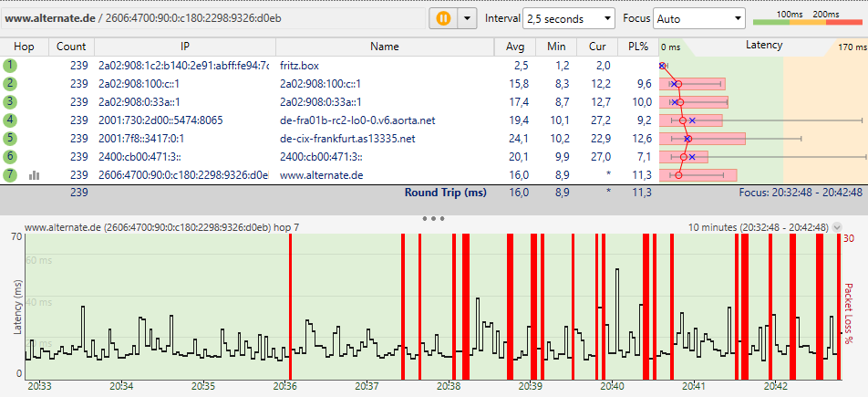Viewport: 868px width, 397px height.
Task: Click the 12,6 packet loss value of hop 5
Action: 642,138
